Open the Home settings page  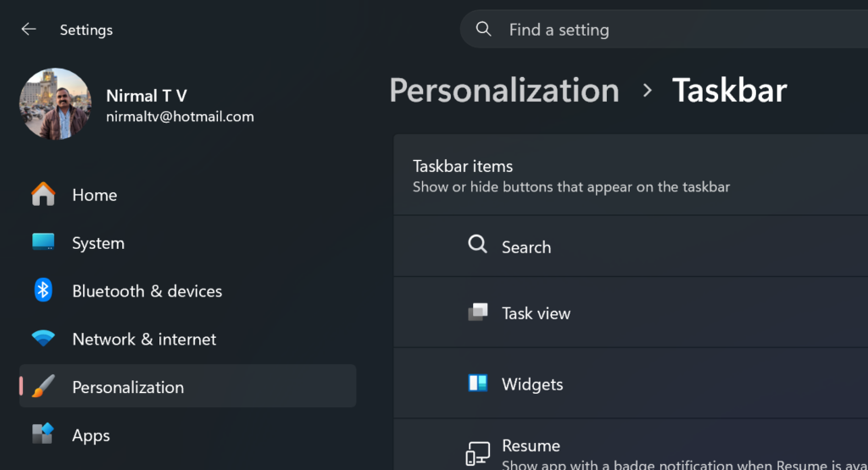tap(187, 195)
